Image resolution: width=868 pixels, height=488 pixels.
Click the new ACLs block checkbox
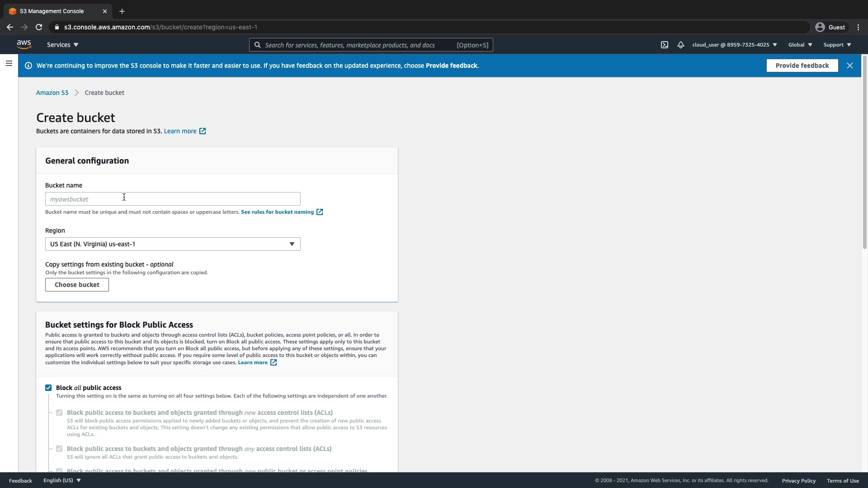tap(59, 413)
